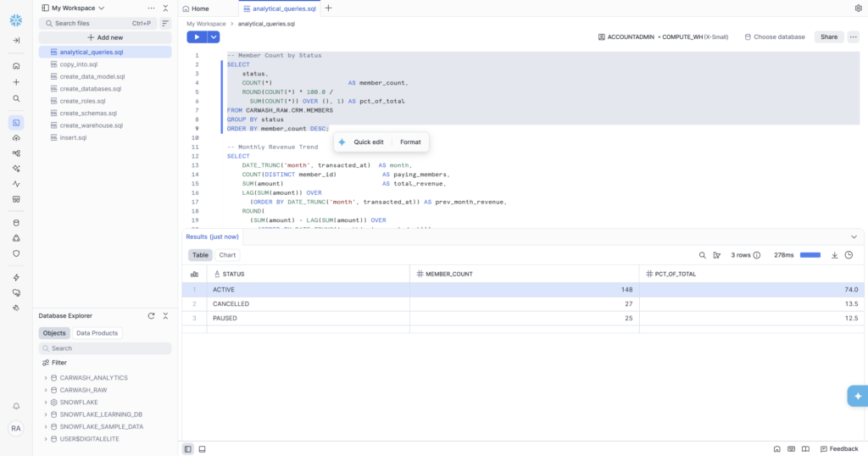The height and width of the screenshot is (456, 868).
Task: Open the run options dropdown arrow
Action: 214,37
